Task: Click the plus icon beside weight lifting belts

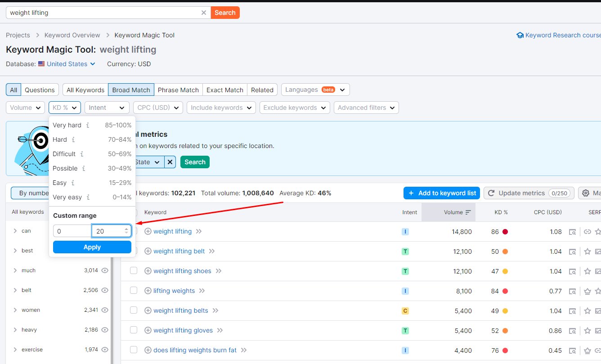Action: [148, 310]
